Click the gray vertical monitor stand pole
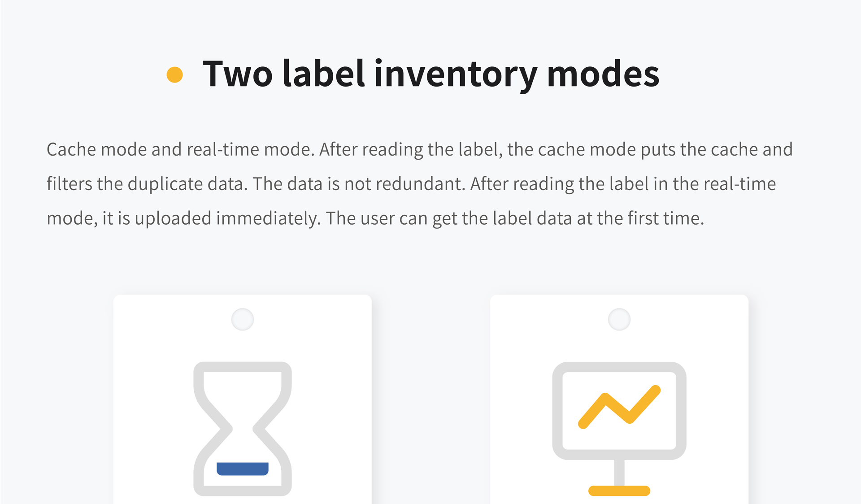This screenshot has width=861, height=504. coord(619,473)
